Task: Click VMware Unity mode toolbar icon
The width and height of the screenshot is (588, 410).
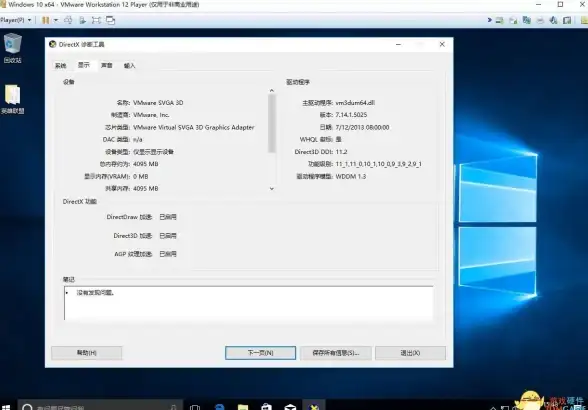Action: pos(110,20)
